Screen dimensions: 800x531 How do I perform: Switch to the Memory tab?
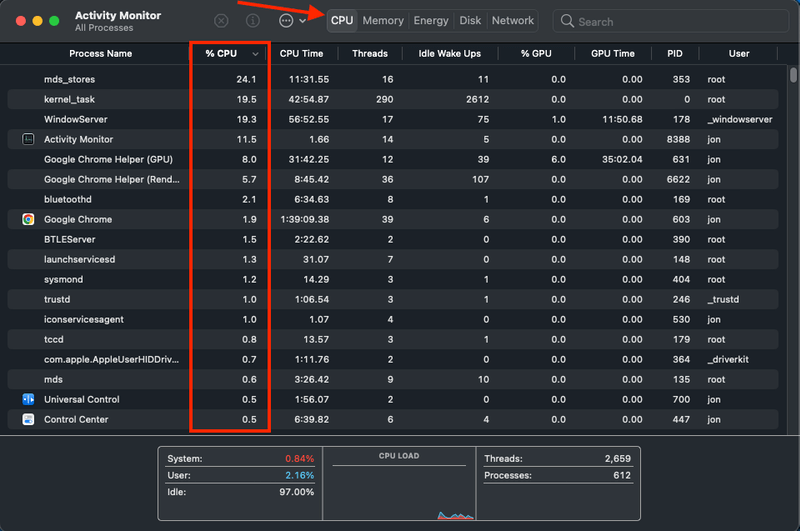pos(383,21)
